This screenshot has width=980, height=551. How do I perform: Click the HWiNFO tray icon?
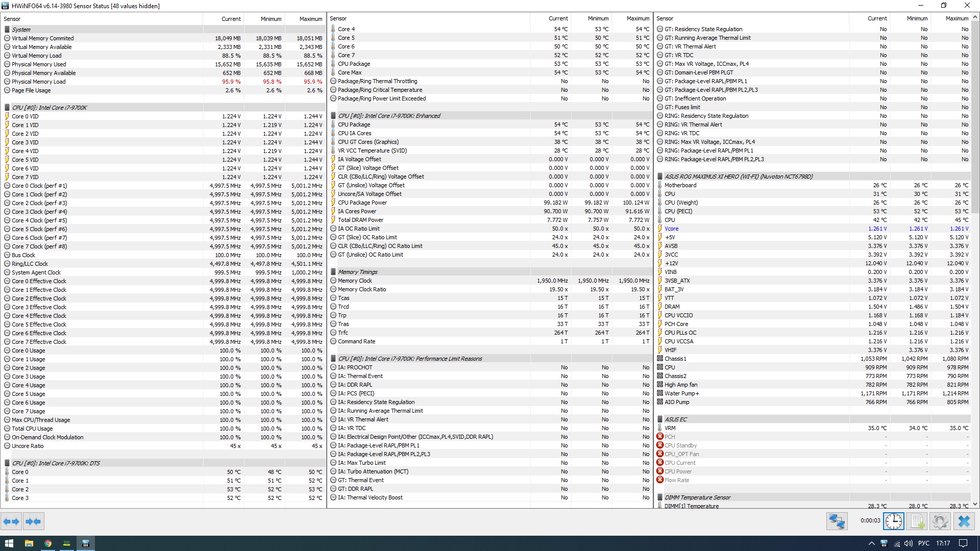click(884, 543)
